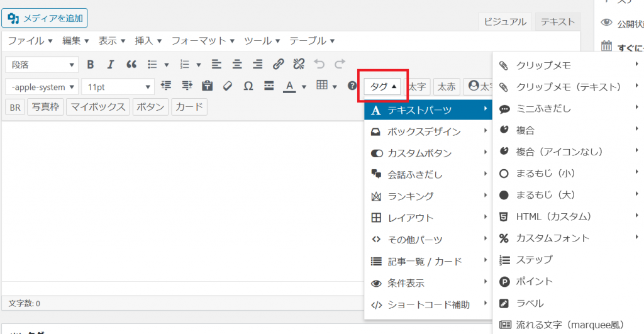Click the カード button
644x334 pixels.
click(x=189, y=107)
